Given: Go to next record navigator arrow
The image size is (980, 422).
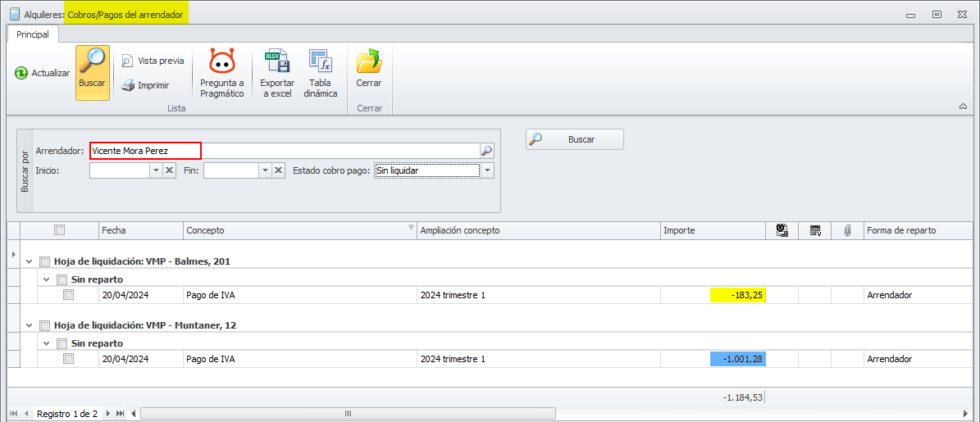Looking at the screenshot, I should (107, 413).
